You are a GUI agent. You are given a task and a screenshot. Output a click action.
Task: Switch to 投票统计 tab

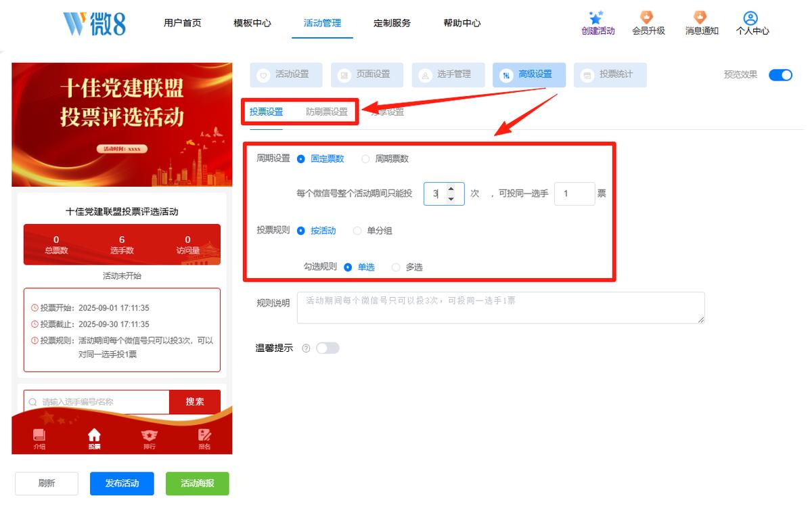610,75
